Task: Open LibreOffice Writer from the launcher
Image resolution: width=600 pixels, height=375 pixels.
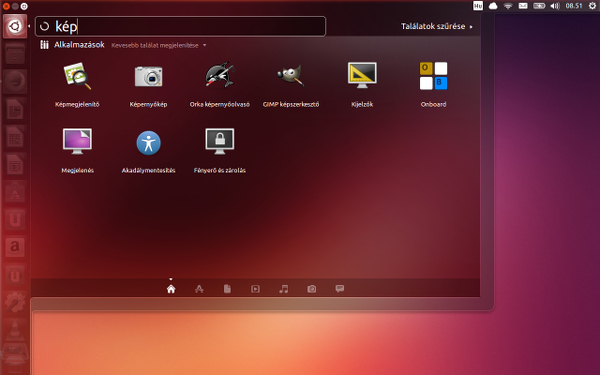Action: [x=15, y=109]
